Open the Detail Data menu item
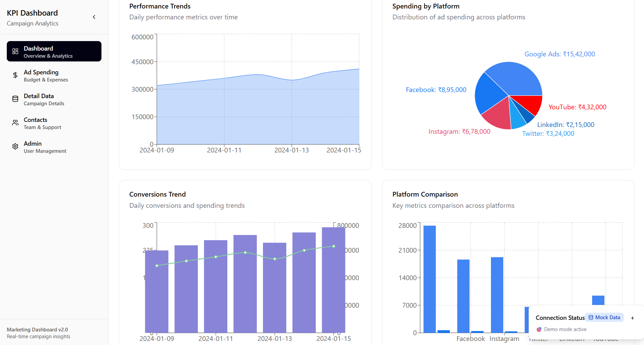 pos(54,99)
